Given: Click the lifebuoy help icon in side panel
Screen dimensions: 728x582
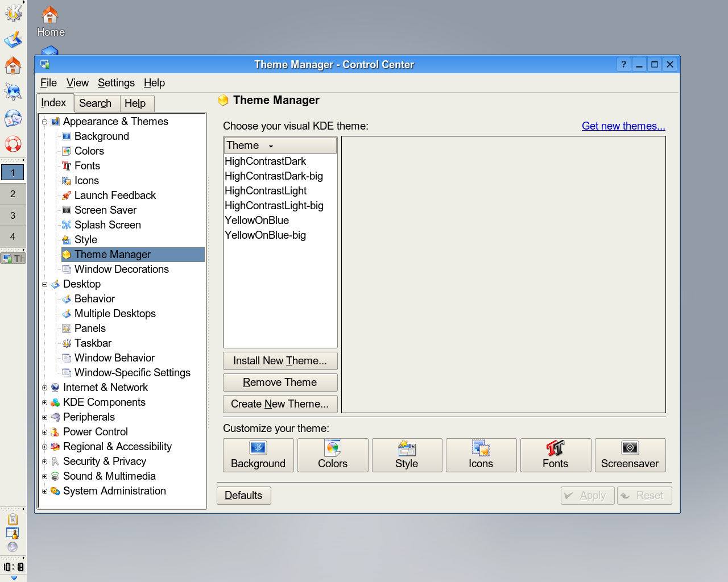Looking at the screenshot, I should (13, 144).
